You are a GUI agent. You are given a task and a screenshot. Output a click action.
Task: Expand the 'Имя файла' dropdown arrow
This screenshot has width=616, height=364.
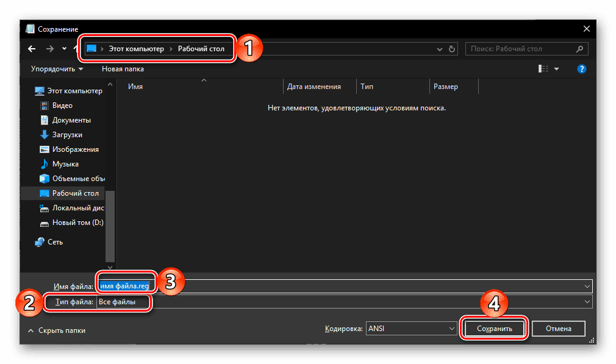tap(587, 286)
